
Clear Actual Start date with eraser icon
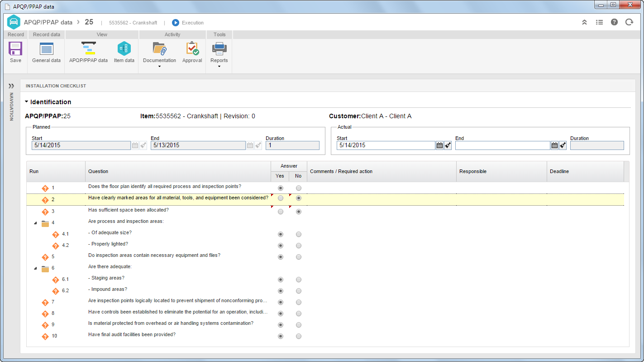pos(448,145)
